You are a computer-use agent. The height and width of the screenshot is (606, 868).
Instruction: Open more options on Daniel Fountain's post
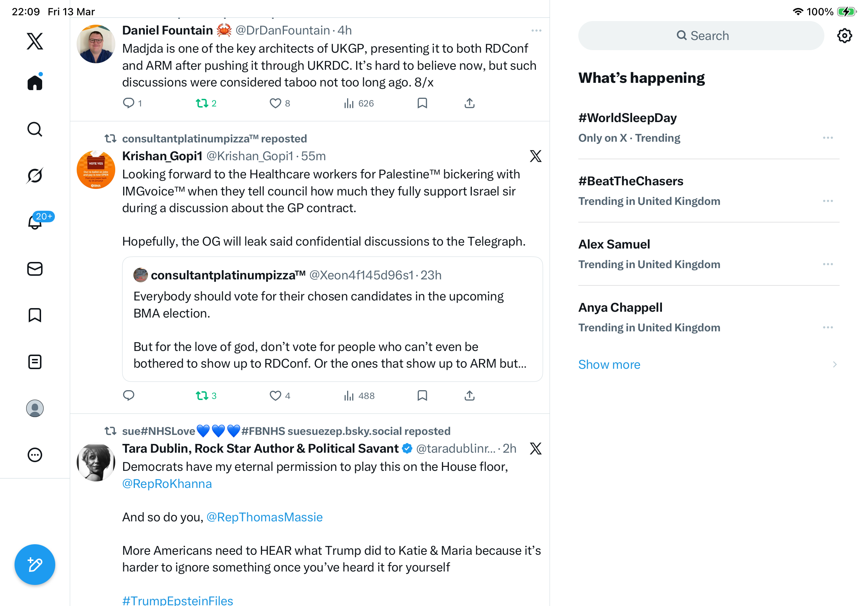[x=536, y=31]
